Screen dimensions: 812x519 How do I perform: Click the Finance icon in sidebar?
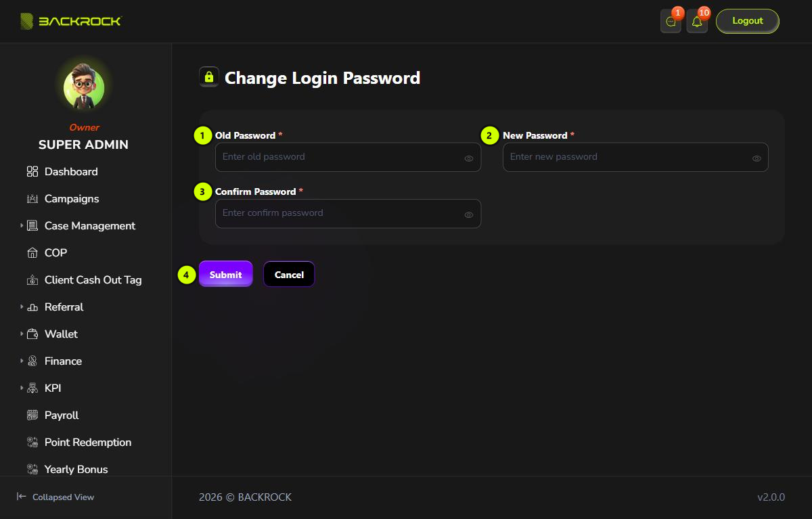click(32, 361)
